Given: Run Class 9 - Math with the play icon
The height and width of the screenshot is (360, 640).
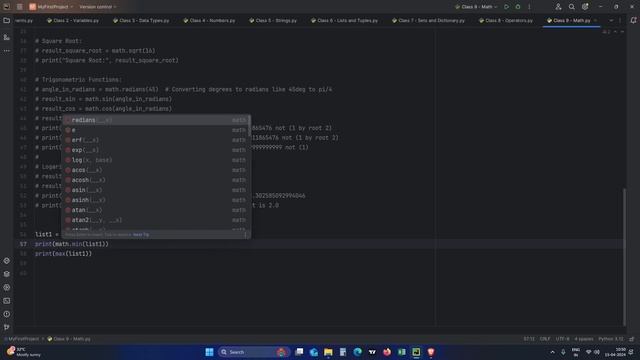Looking at the screenshot, I should click(x=506, y=7).
